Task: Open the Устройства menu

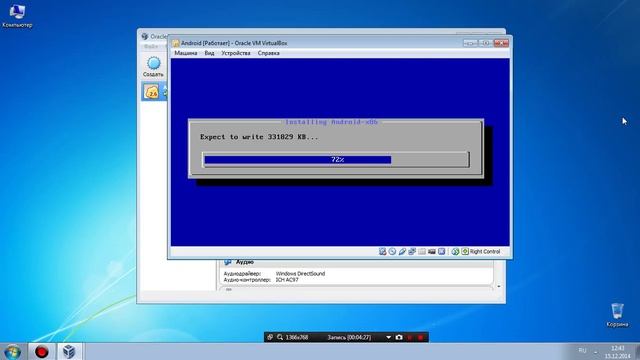Action: coord(236,53)
